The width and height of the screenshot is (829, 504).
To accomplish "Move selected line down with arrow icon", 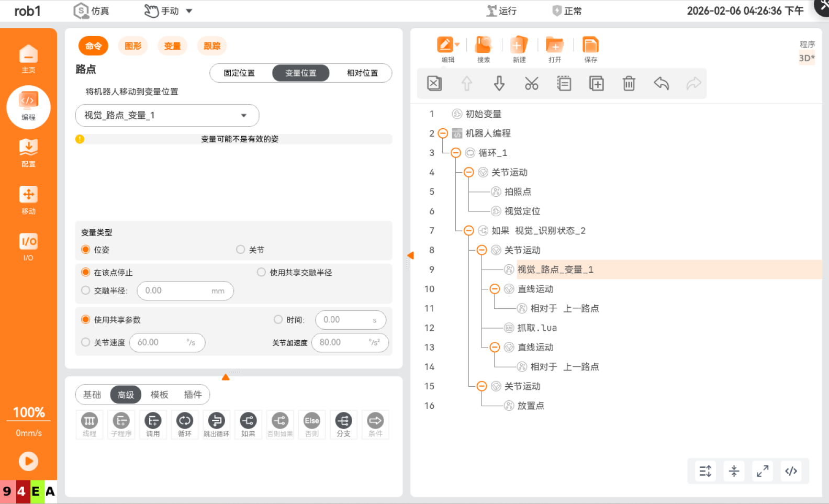I will (x=499, y=83).
